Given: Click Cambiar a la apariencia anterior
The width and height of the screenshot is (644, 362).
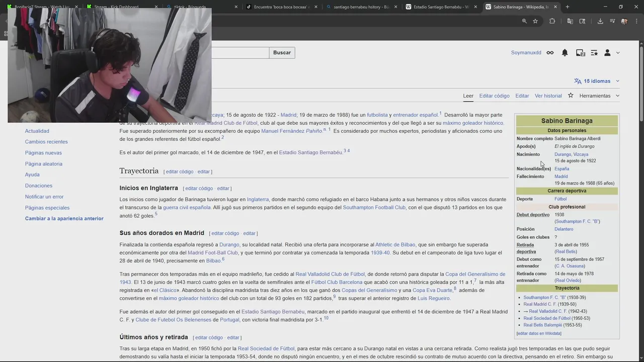Looking at the screenshot, I should 64,218.
